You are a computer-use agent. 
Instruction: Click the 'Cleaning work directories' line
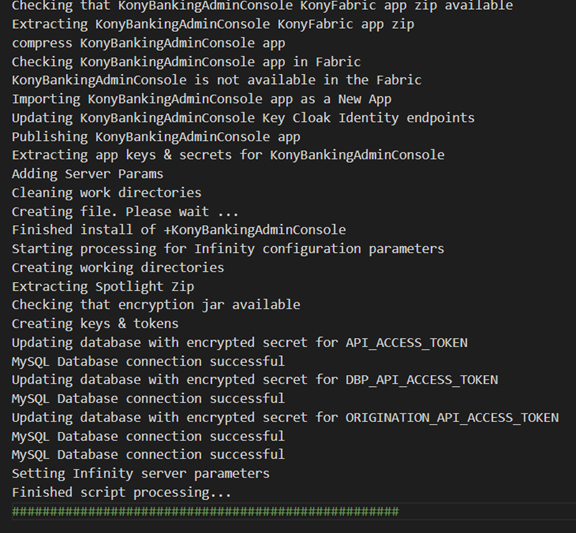[107, 193]
